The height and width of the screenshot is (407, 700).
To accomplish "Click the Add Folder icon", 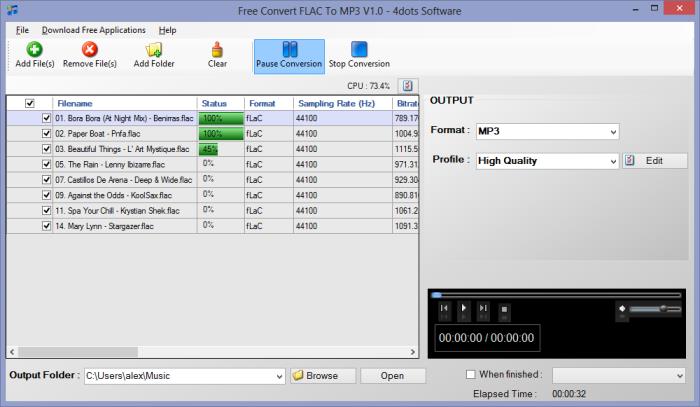I will 154,50.
